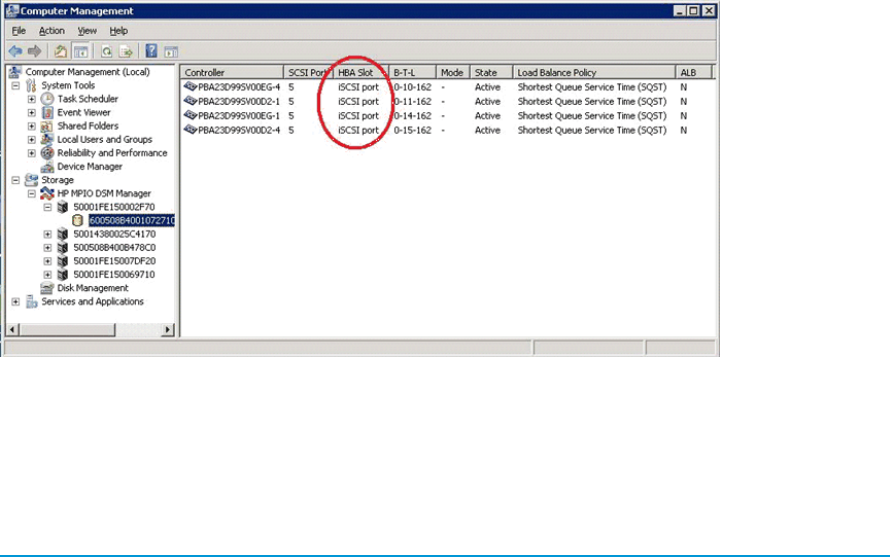890x557 pixels.
Task: Click the tree pane left scroll arrow
Action: pos(12,329)
